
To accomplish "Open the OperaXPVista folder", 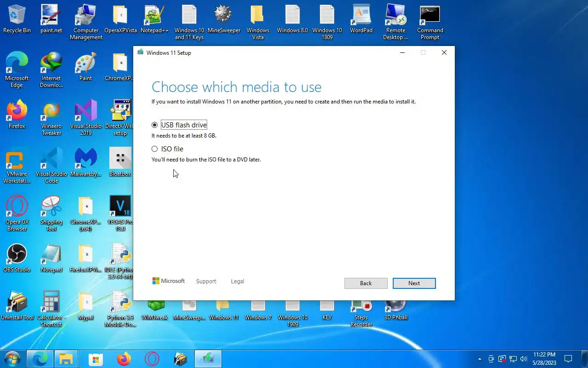I will (x=120, y=19).
